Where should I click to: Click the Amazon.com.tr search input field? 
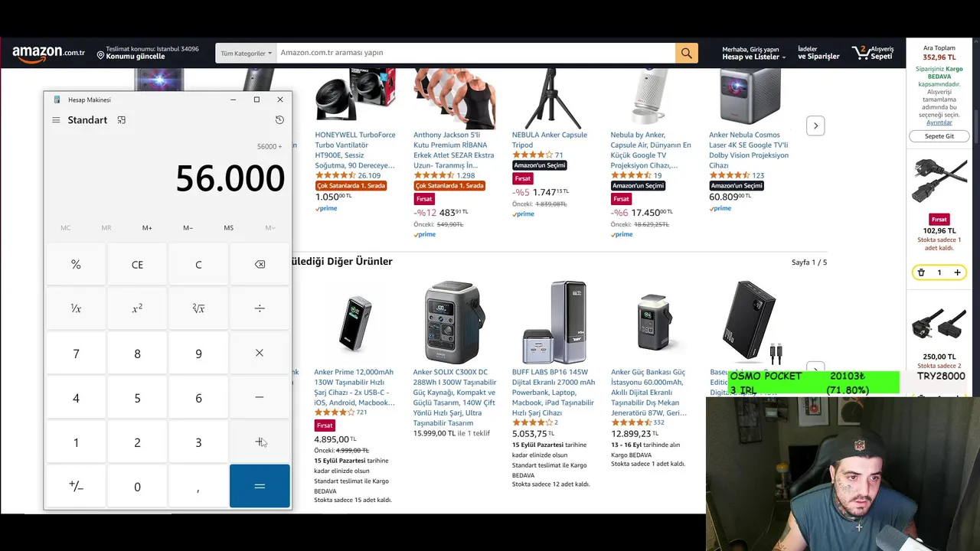coord(475,53)
